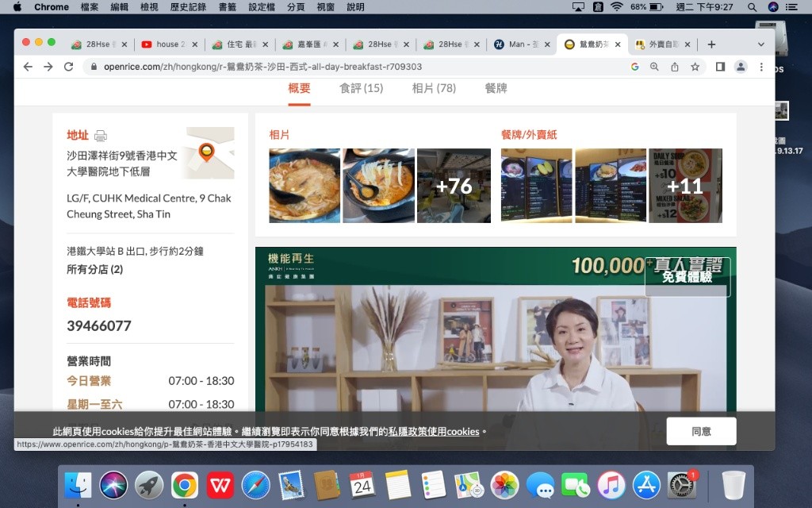Open the 檢視 menu
The height and width of the screenshot is (508, 812).
149,6
